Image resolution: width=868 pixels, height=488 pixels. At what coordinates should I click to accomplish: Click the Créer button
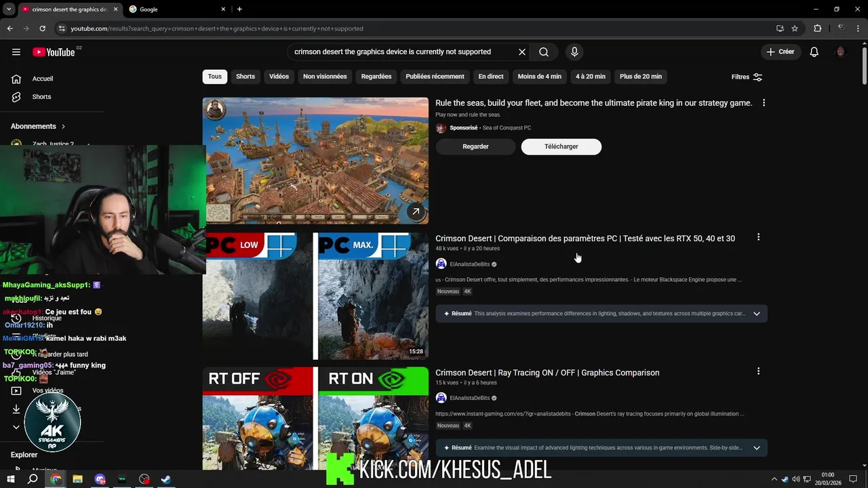click(780, 52)
